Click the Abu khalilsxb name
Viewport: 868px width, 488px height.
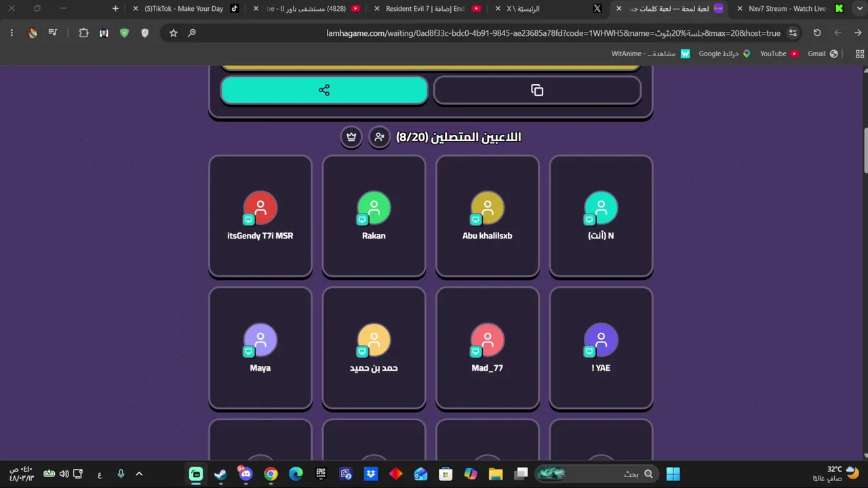488,236
